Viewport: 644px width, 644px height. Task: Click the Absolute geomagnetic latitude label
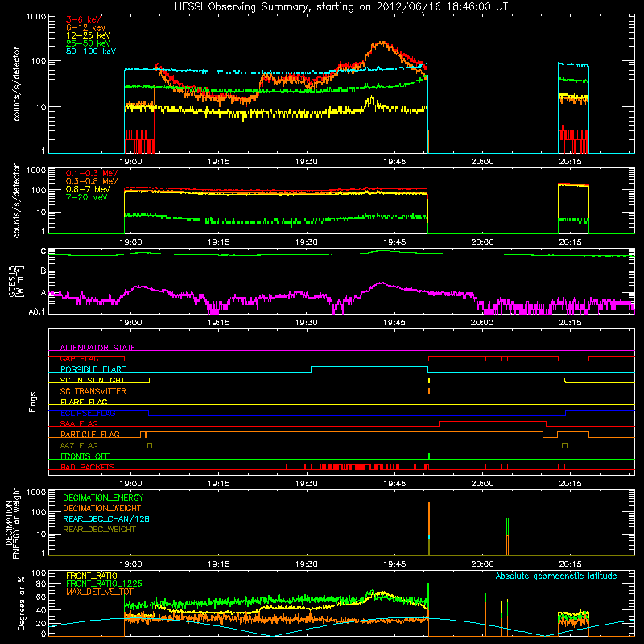(x=556, y=576)
